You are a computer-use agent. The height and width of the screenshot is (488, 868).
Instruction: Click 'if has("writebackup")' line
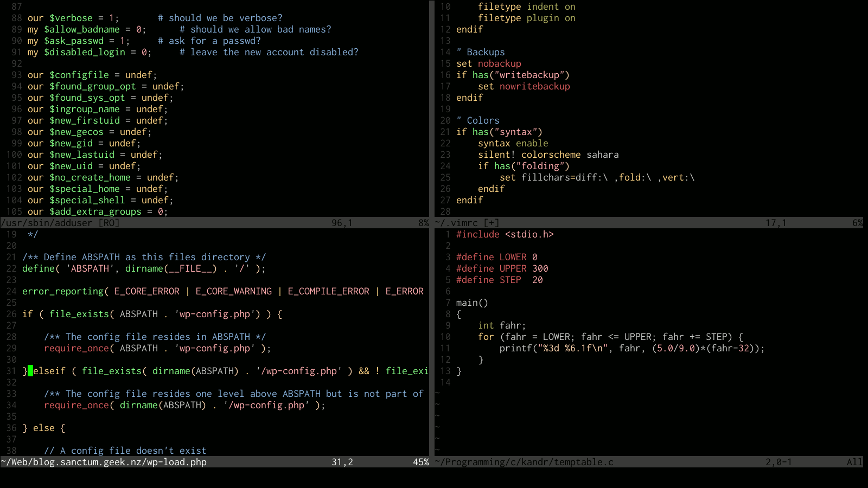coord(513,75)
